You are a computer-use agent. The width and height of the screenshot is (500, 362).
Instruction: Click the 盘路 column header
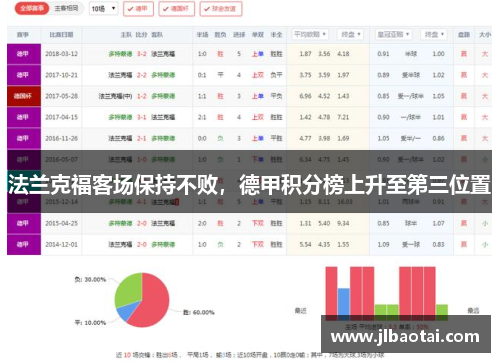[x=464, y=35]
